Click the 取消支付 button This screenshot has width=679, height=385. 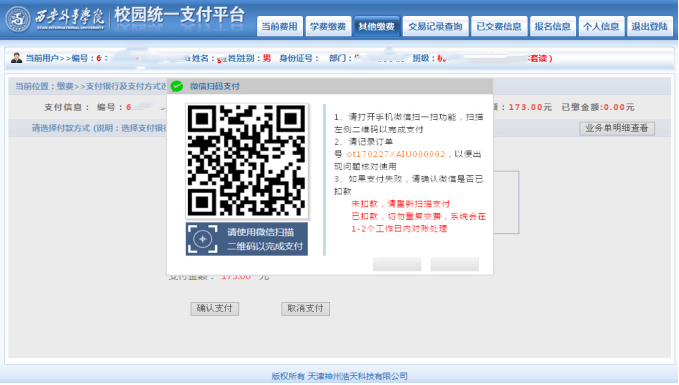(x=305, y=308)
